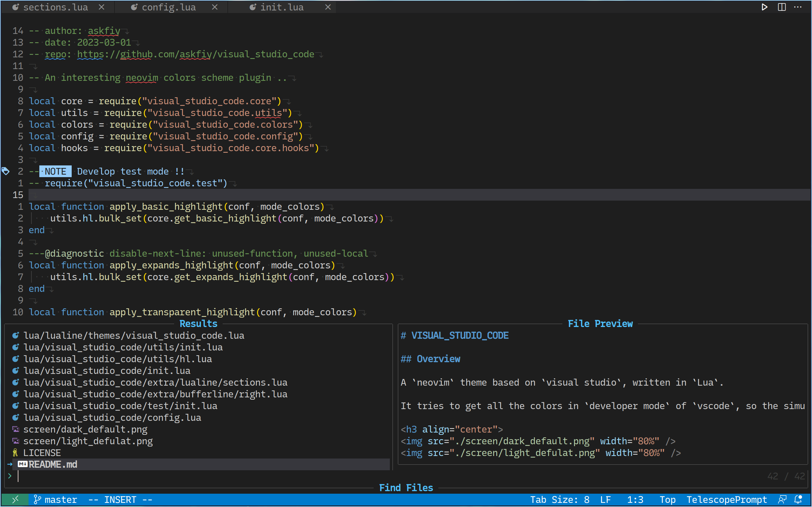812x507 pixels.
Task: Close the init.lua tab
Action: click(x=328, y=7)
